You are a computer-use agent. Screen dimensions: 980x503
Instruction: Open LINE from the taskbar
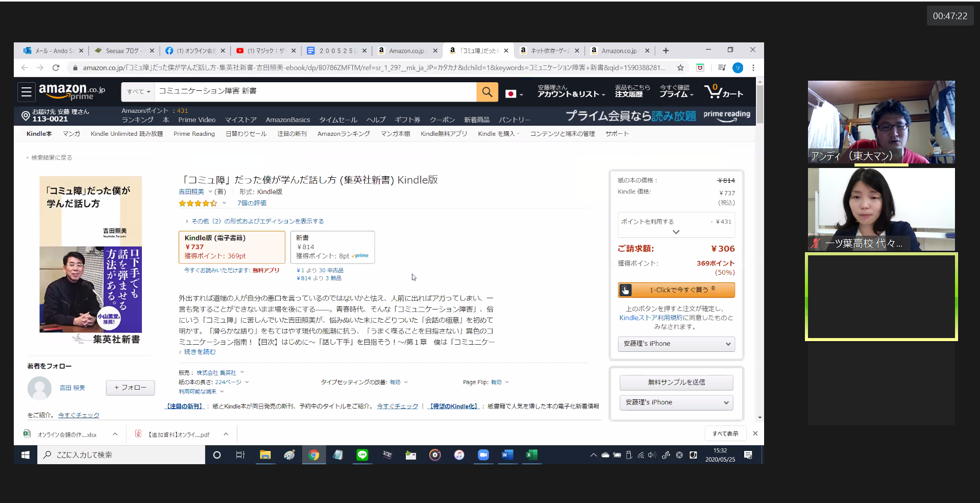(x=362, y=455)
